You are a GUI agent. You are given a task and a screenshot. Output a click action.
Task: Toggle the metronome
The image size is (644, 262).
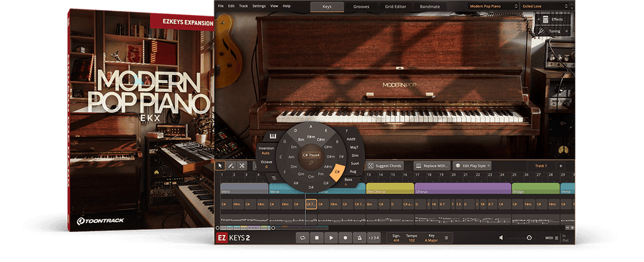359,237
